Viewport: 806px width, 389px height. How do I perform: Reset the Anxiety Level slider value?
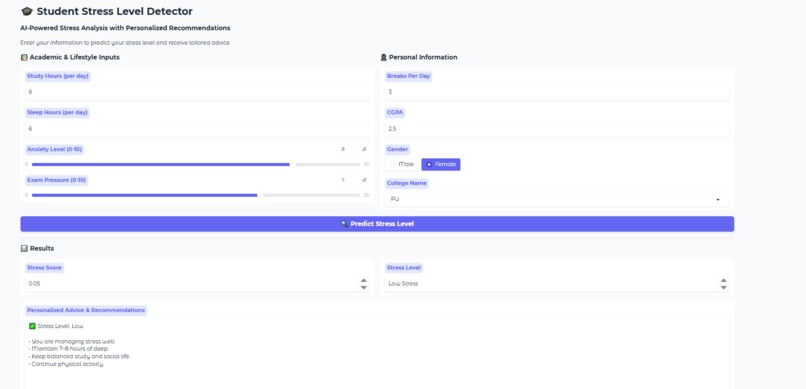tap(364, 150)
